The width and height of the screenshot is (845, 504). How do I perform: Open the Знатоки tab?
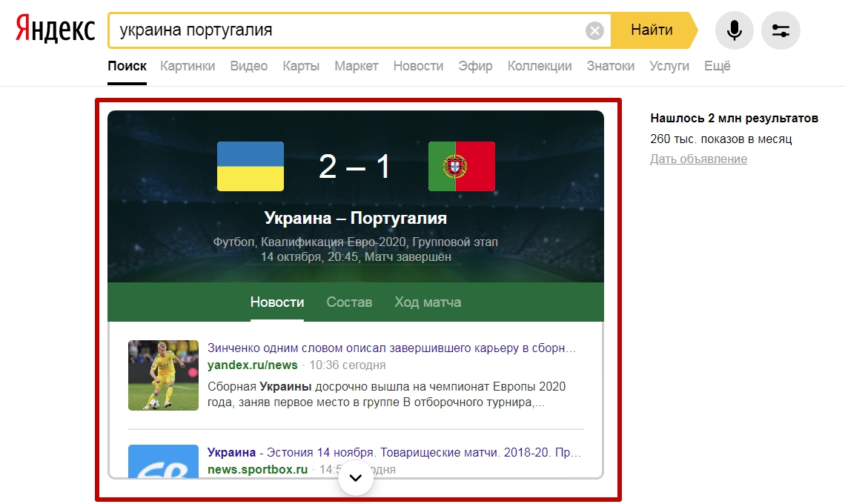click(611, 66)
